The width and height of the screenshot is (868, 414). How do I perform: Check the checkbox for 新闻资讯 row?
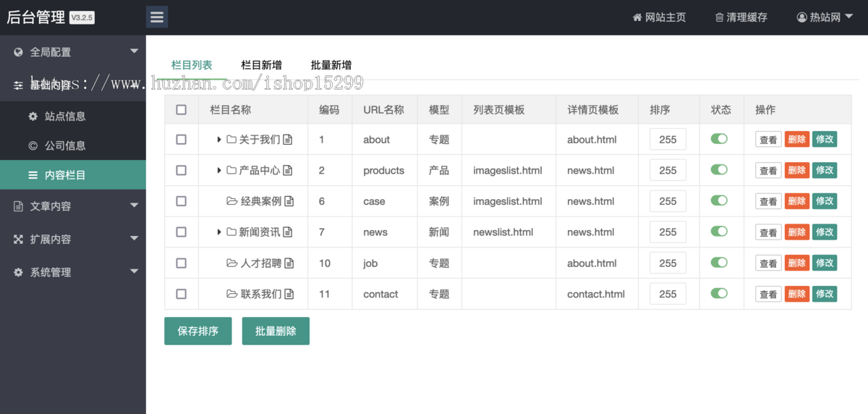tap(182, 232)
